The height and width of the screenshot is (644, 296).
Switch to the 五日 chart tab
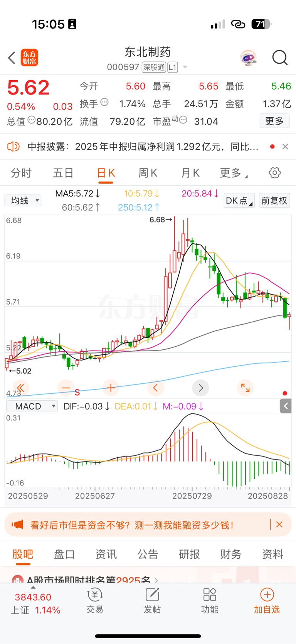[63, 173]
